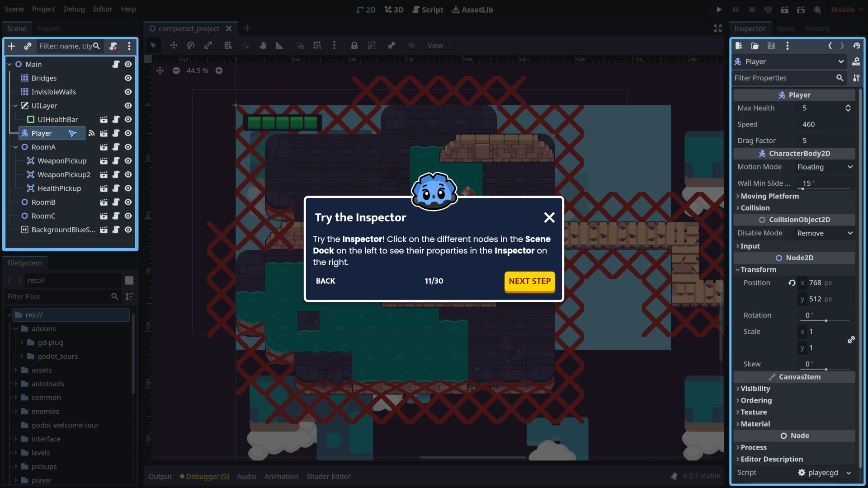
Task: Click BACK in the tour dialog
Action: pyautogui.click(x=325, y=281)
